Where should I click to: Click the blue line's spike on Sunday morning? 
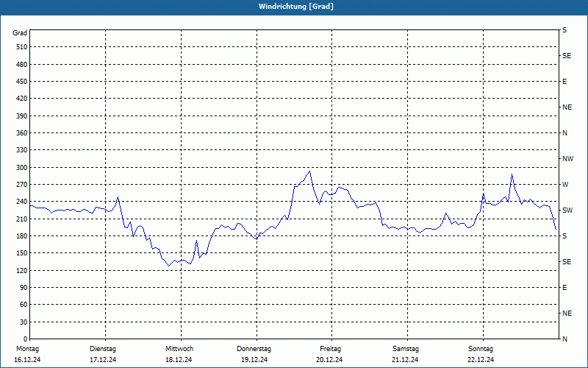(512, 174)
